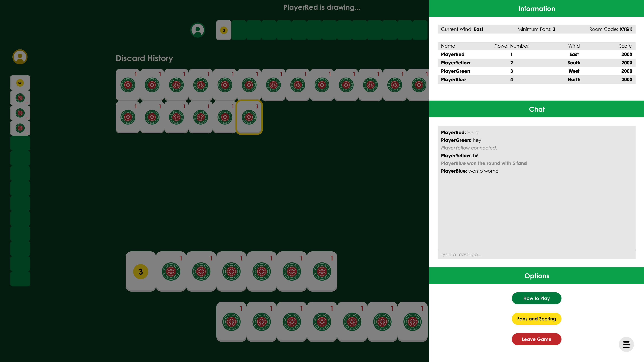Screen dimensions: 644x362
Task: Click the left player's 0 flower tile
Action: [x=20, y=83]
